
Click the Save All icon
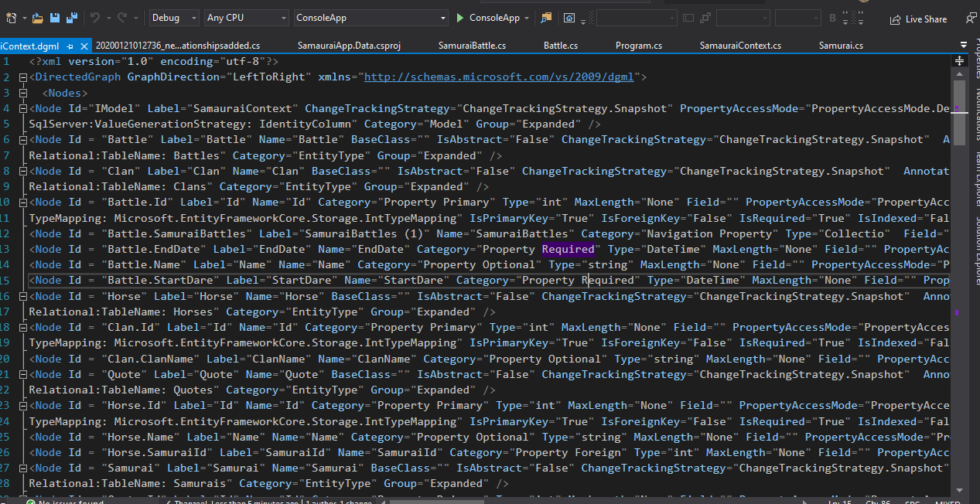click(71, 17)
